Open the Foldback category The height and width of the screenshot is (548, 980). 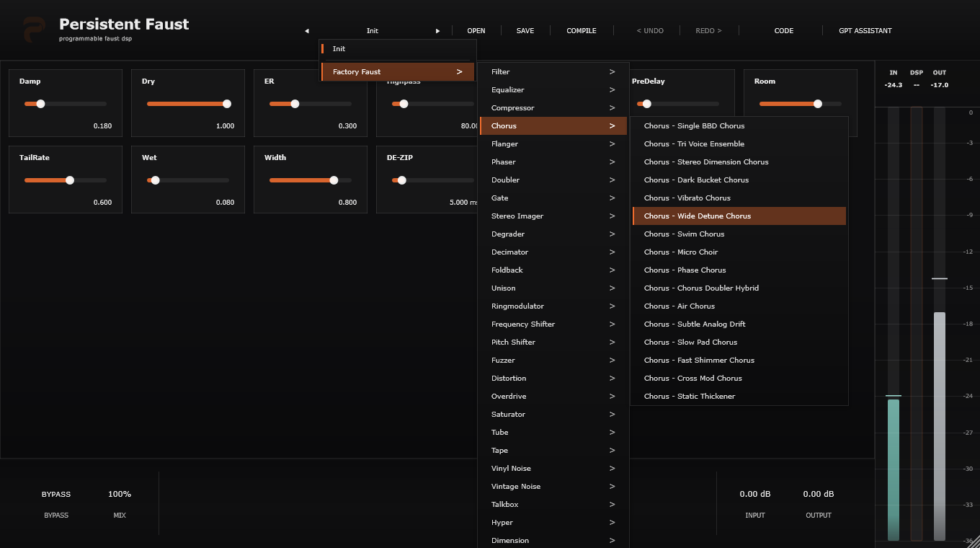point(553,270)
